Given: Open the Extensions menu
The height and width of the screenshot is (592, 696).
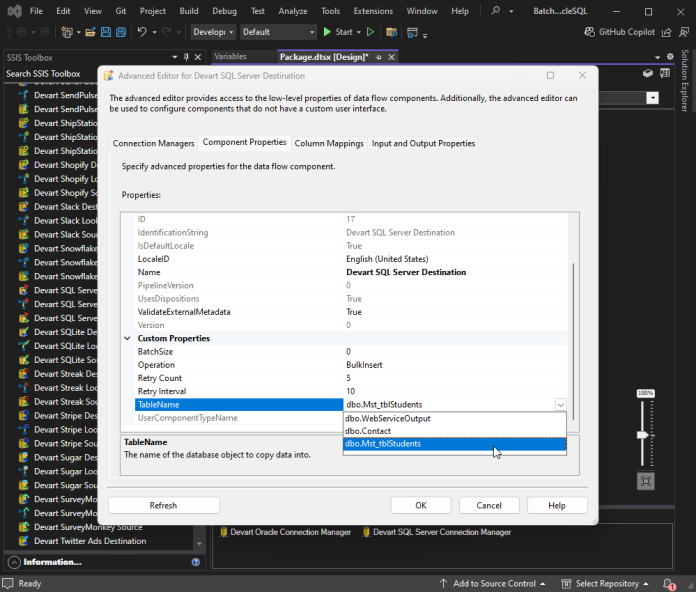Looking at the screenshot, I should point(373,11).
